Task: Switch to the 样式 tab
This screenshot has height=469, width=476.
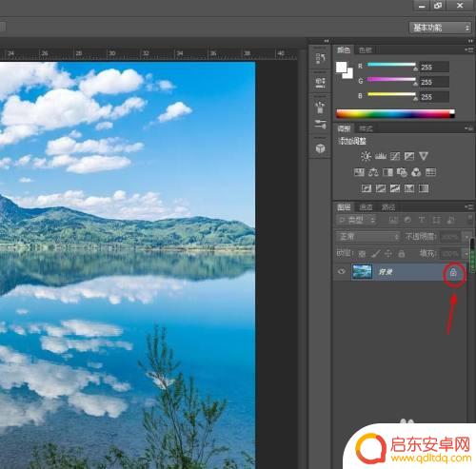Action: (366, 128)
